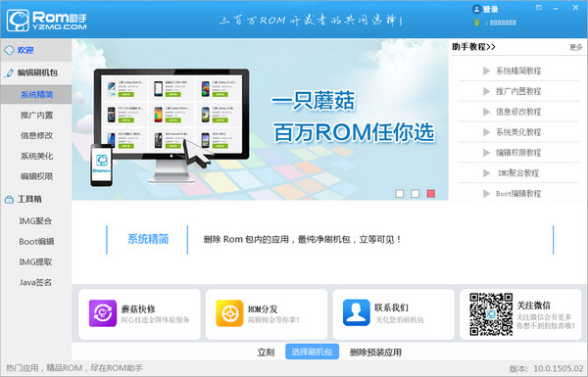Click the 一只蘑菇 banner image
This screenshot has width=588, height=377.
tap(260, 119)
